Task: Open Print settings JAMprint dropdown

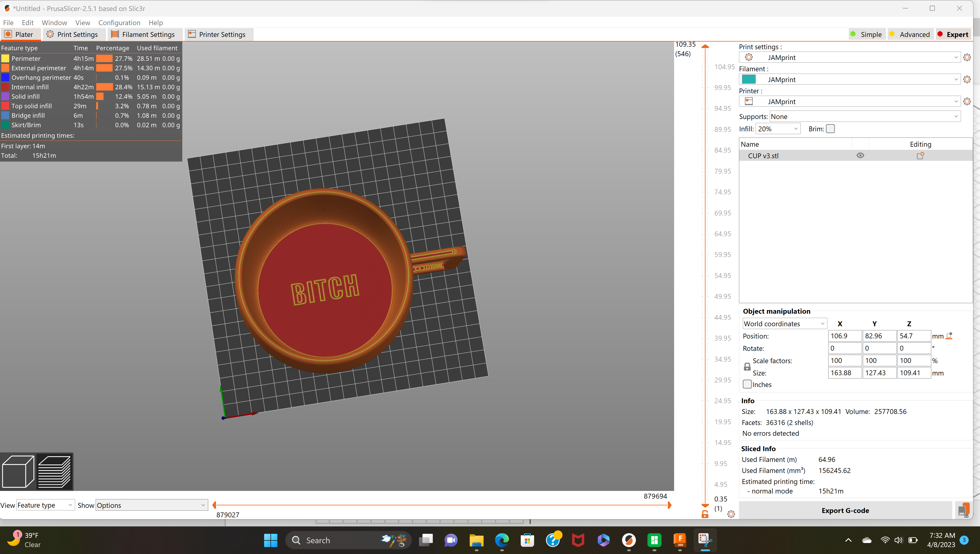Action: point(849,57)
